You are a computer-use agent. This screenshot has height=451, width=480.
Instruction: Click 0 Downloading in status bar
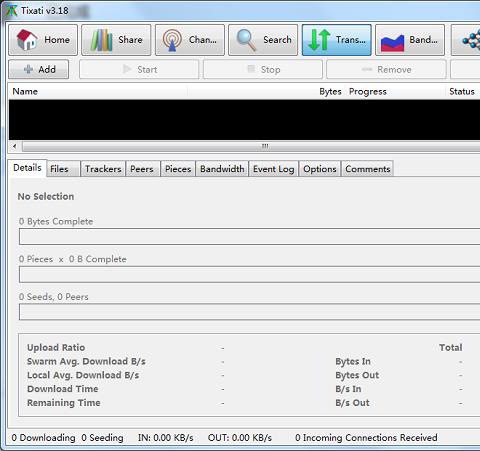pyautogui.click(x=43, y=437)
